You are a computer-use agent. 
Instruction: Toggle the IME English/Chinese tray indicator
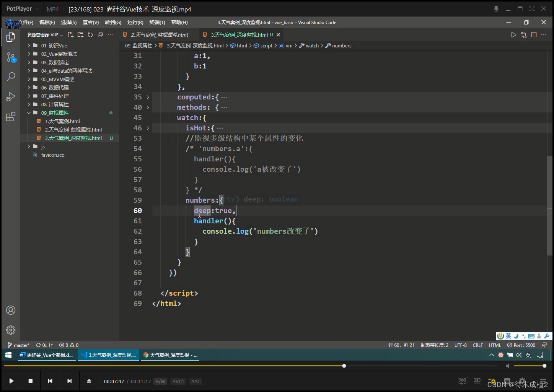528,355
